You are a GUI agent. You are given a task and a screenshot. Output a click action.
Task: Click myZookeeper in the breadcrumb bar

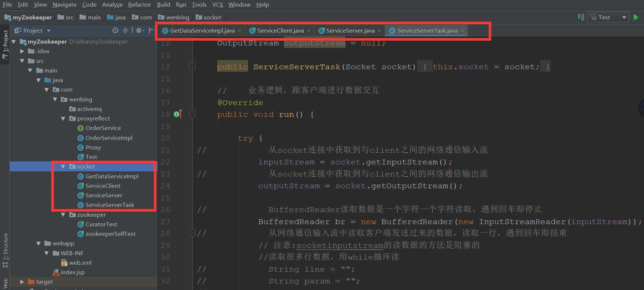28,17
